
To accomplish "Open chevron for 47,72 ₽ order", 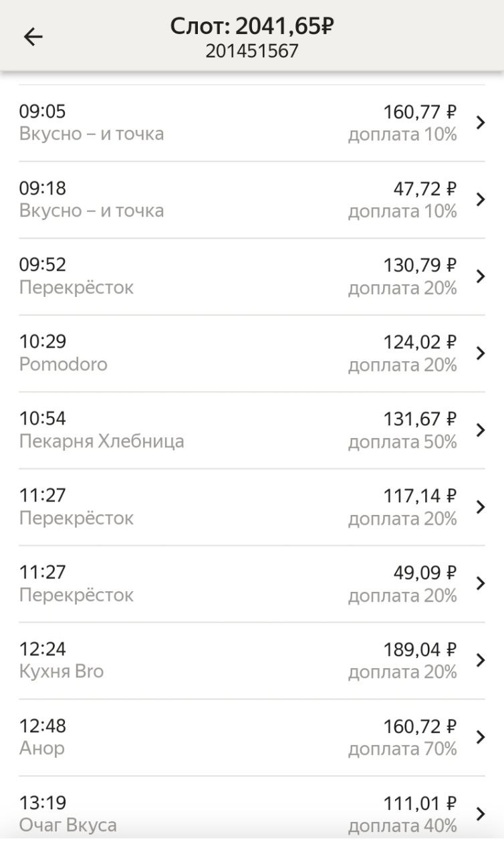I will (480, 199).
